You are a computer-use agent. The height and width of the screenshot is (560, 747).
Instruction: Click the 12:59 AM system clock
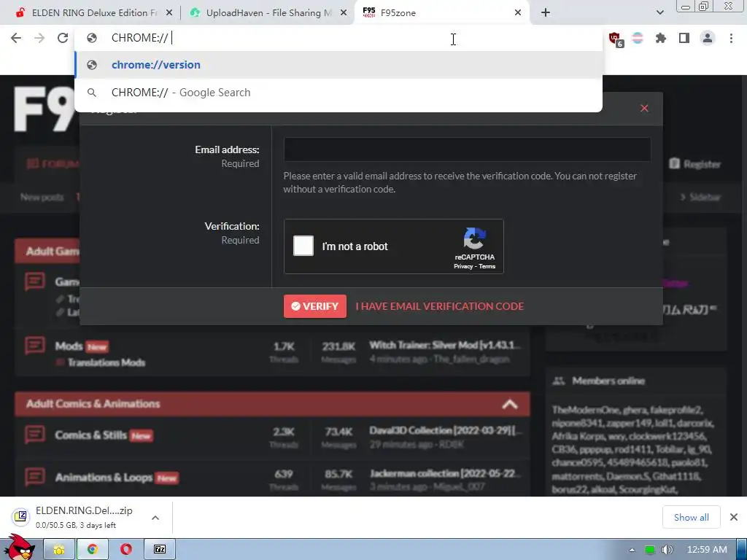707,550
